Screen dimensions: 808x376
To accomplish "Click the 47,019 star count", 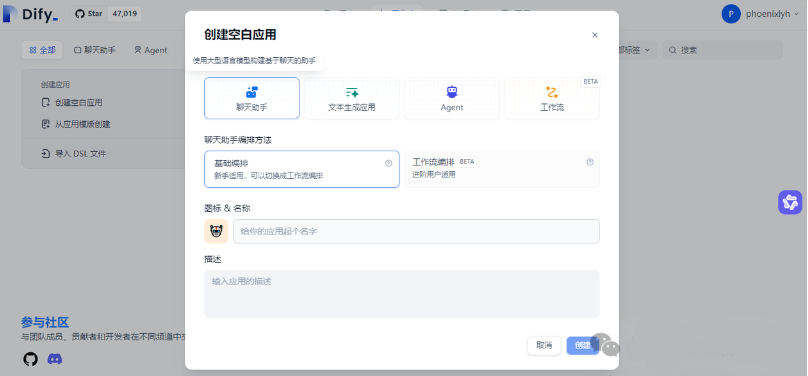I will pos(125,14).
